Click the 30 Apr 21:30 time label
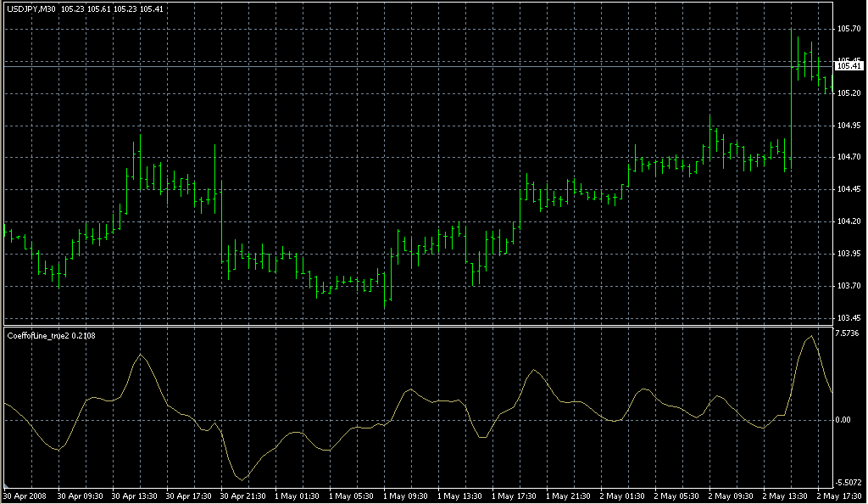The width and height of the screenshot is (868, 504). [242, 496]
